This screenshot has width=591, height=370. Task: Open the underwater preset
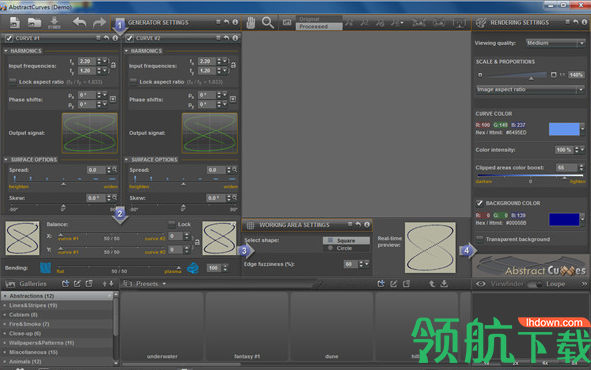[x=162, y=327]
